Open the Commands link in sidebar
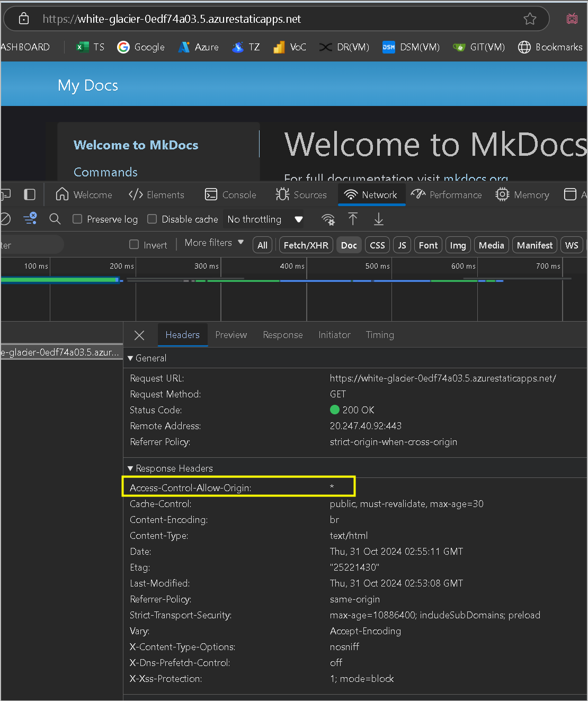The image size is (588, 701). click(x=105, y=172)
